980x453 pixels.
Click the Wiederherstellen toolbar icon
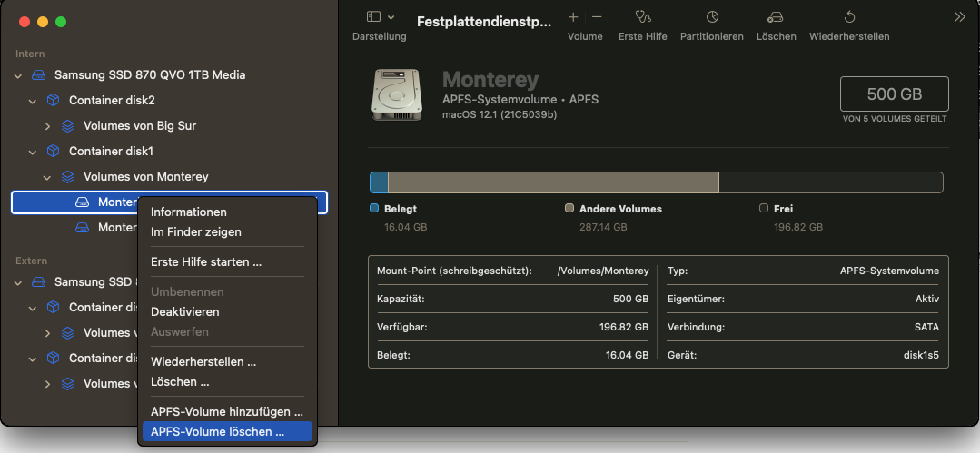coord(849,17)
